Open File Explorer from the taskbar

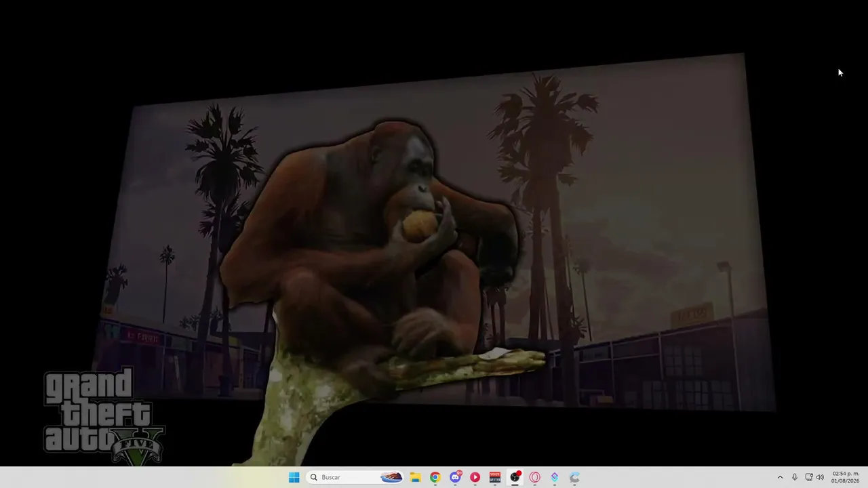point(415,477)
